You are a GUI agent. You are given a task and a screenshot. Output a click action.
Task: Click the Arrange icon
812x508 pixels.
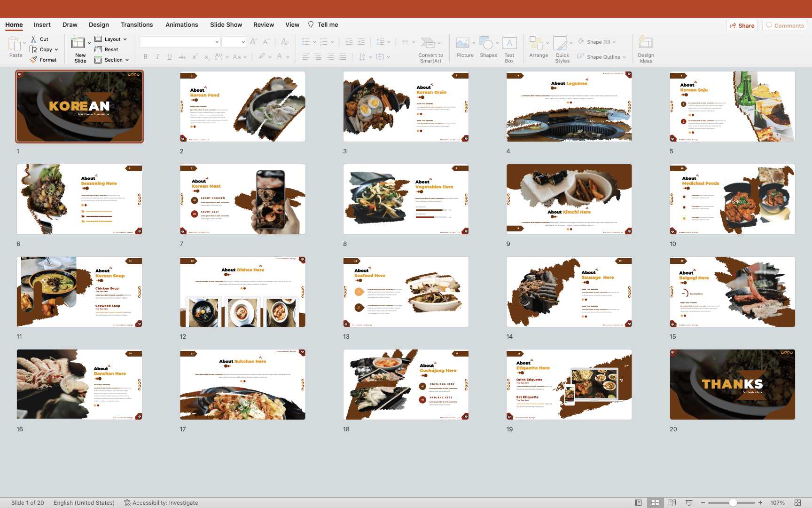[536, 43]
